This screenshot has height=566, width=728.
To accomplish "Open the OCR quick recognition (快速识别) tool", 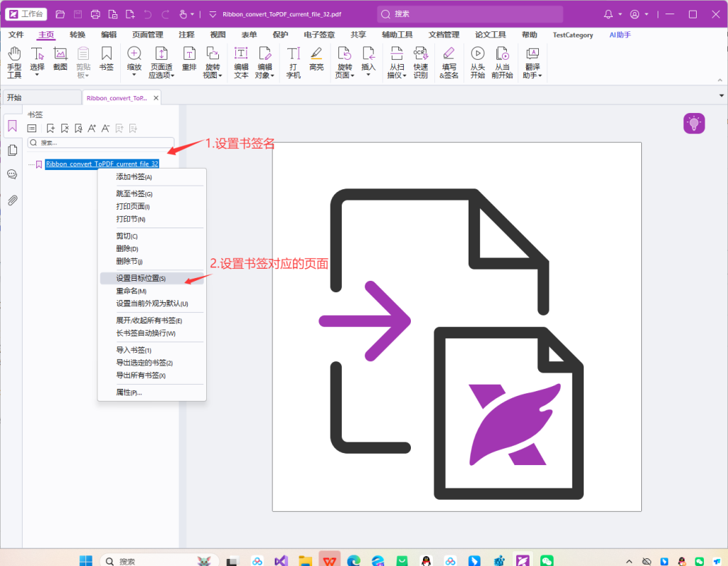I will click(x=420, y=62).
